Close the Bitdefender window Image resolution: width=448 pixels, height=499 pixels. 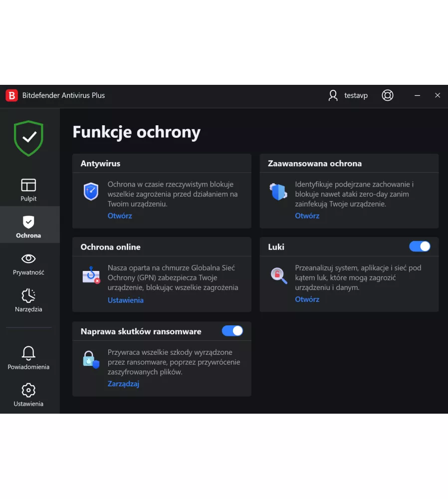pyautogui.click(x=438, y=95)
